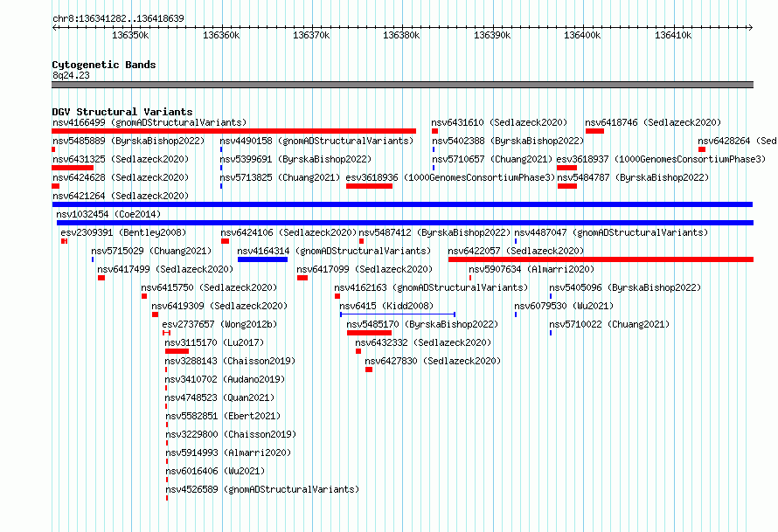
Task: Click nsv5485170 (ByrskaBishop2022) label
Action: coord(422,324)
